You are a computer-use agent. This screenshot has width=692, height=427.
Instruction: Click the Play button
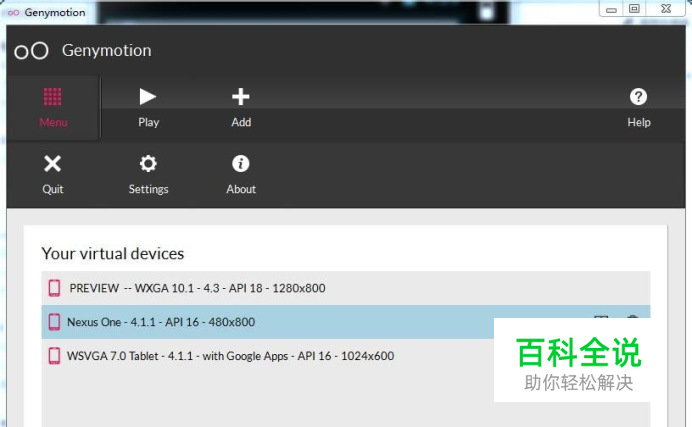click(x=148, y=107)
